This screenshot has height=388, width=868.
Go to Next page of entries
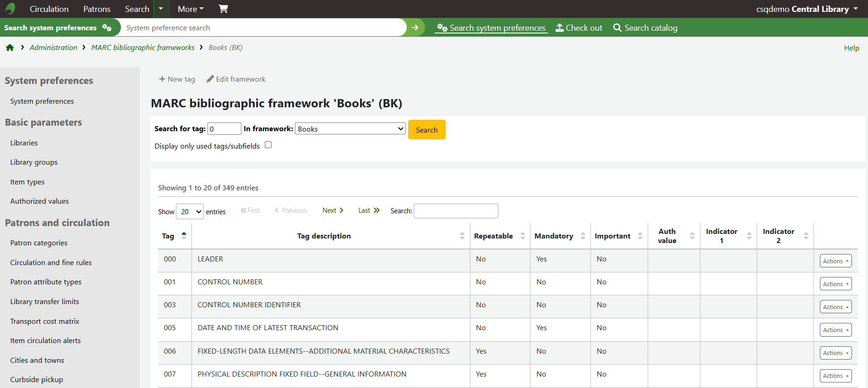[x=333, y=211]
